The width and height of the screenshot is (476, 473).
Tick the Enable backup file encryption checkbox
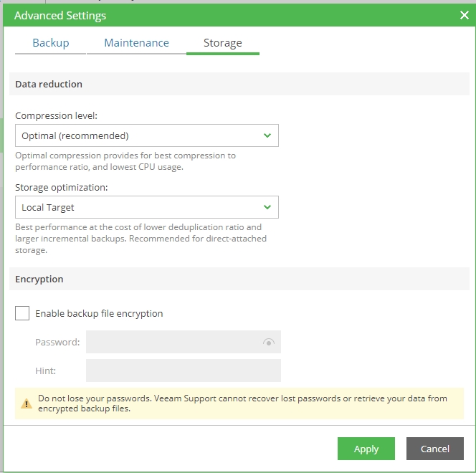pyautogui.click(x=22, y=313)
